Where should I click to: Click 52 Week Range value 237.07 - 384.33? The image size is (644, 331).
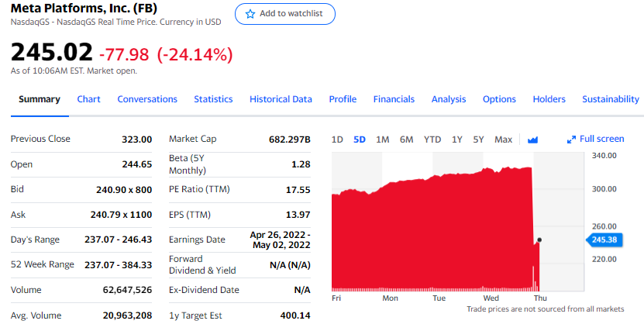119,265
